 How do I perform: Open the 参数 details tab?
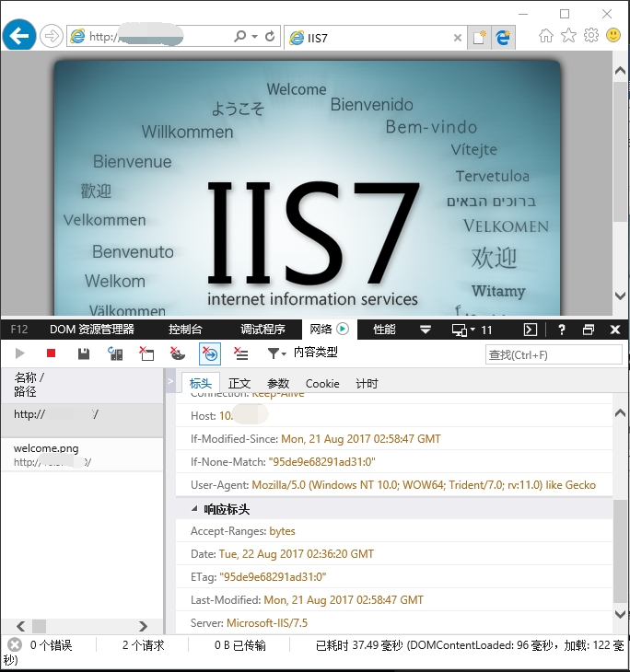tap(278, 383)
